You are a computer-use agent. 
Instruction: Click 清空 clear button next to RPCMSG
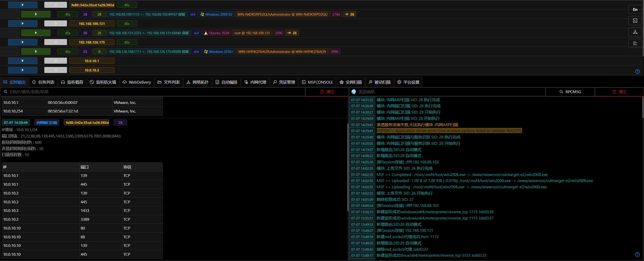click(x=619, y=92)
